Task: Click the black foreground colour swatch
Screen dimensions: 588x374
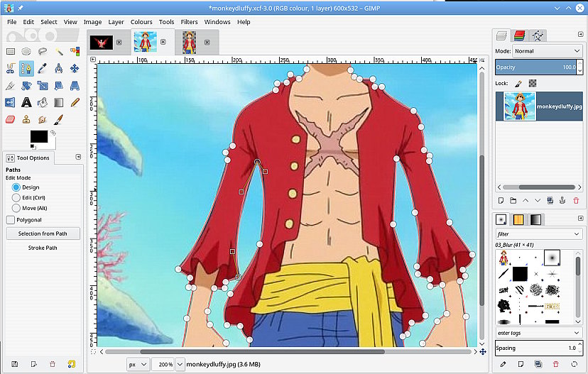Action: point(39,136)
